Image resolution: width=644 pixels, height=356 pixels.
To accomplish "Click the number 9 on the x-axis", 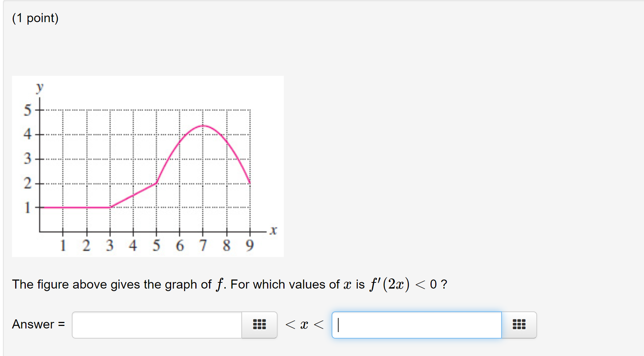I will (250, 245).
